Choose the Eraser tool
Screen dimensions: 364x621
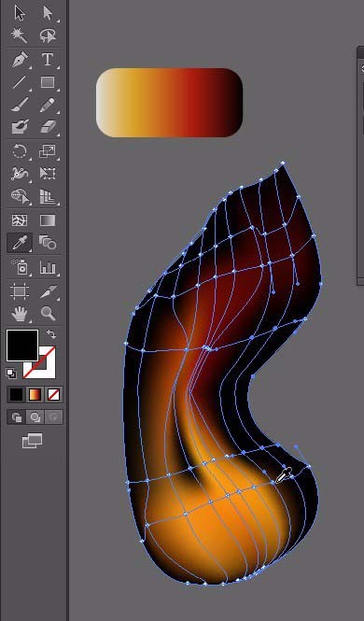[48, 127]
